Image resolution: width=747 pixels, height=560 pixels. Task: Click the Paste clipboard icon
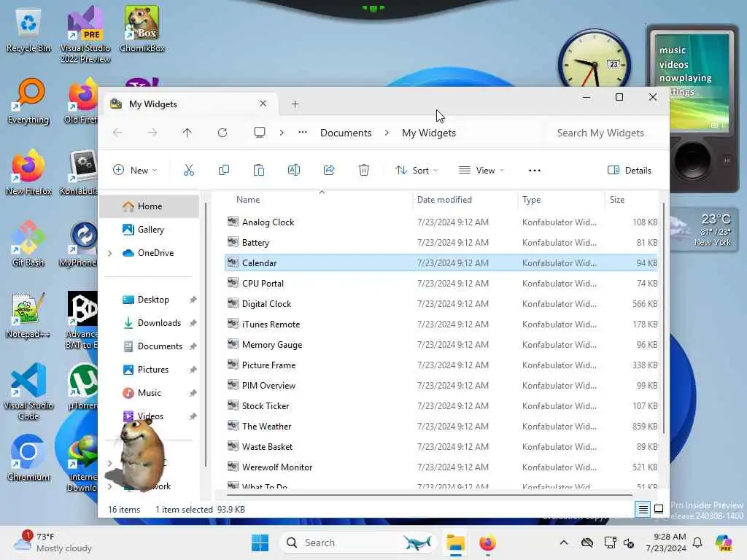point(259,170)
